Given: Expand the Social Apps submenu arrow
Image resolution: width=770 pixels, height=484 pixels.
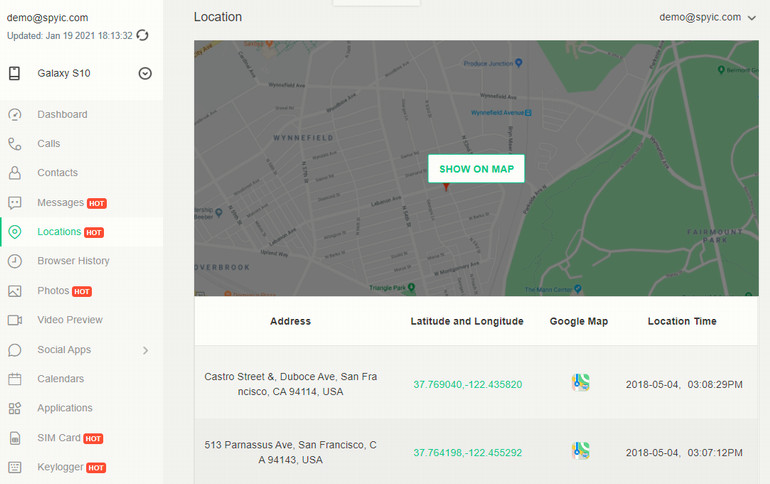Looking at the screenshot, I should point(145,350).
